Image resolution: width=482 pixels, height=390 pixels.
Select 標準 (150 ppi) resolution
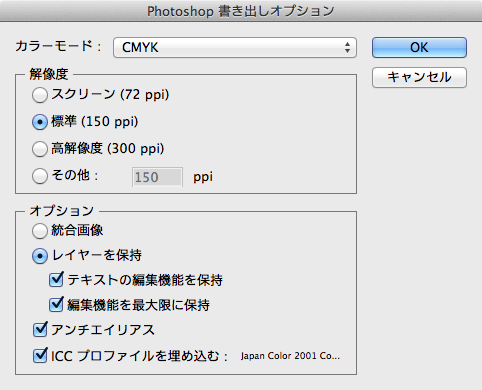(40, 122)
